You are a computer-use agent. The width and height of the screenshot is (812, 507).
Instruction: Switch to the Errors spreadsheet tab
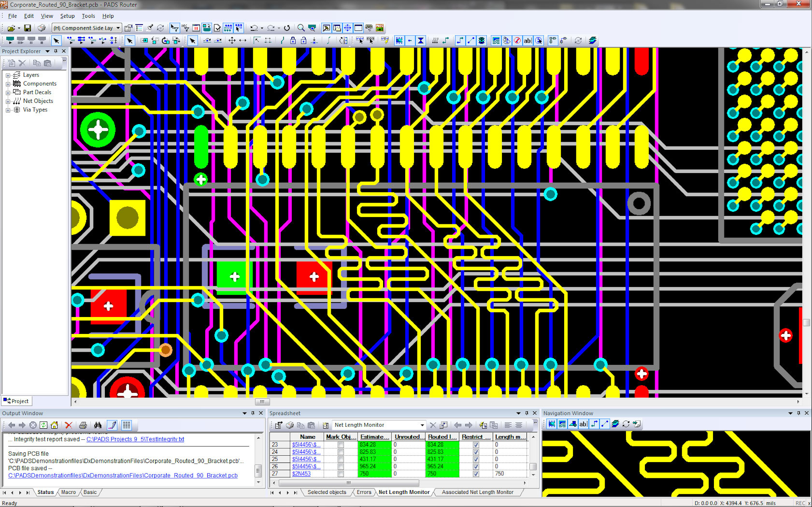pos(364,492)
